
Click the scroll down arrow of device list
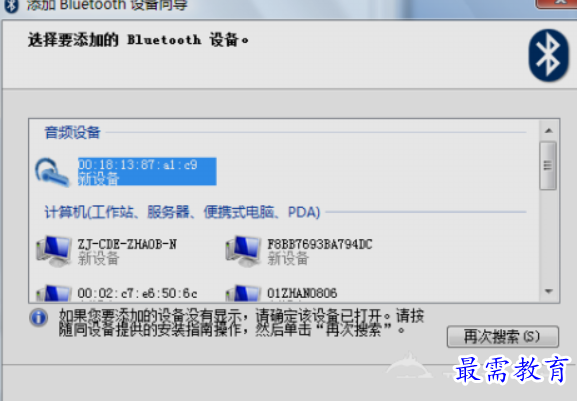549,291
